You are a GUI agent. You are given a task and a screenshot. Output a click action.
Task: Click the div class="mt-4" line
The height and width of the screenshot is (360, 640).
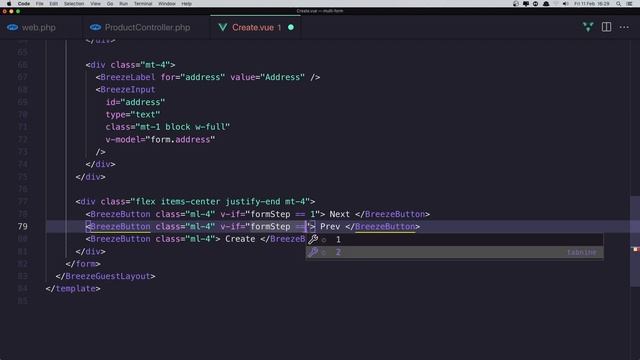click(x=130, y=65)
